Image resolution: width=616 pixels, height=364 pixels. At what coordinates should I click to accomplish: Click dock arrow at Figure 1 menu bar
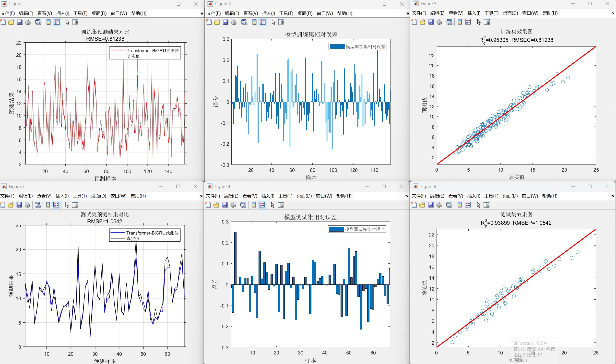[x=201, y=14]
